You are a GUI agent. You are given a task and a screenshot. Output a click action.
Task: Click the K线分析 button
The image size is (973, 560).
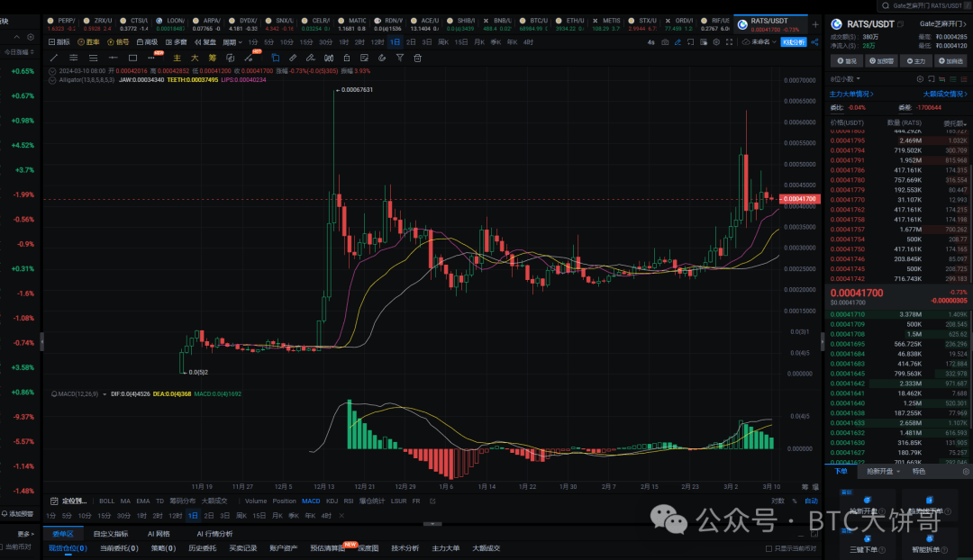(x=794, y=42)
